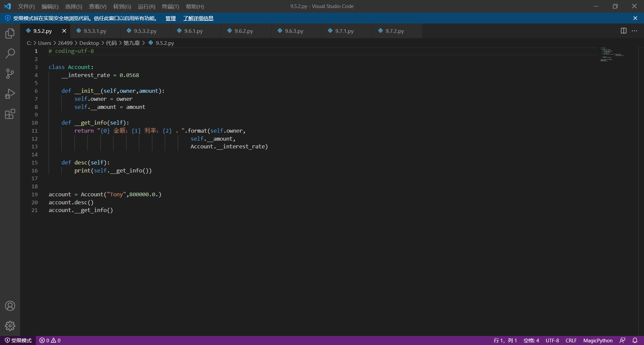Expand the Users breadcrumb segment

tap(45, 43)
